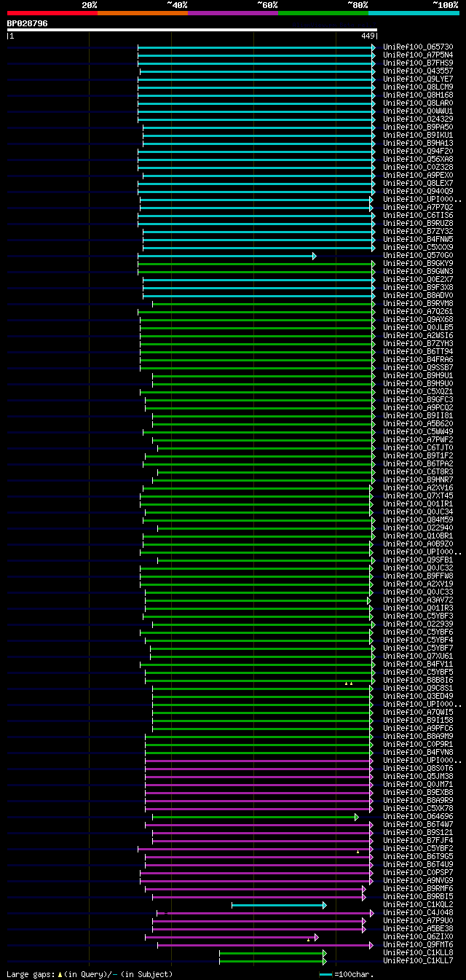
Task: Click the green bar for UniRef100_O64696
Action: [x=255, y=817]
